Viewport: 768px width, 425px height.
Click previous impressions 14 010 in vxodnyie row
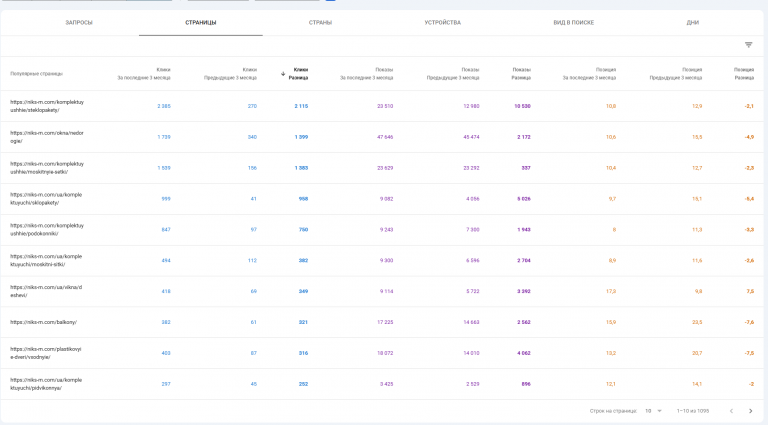click(471, 353)
